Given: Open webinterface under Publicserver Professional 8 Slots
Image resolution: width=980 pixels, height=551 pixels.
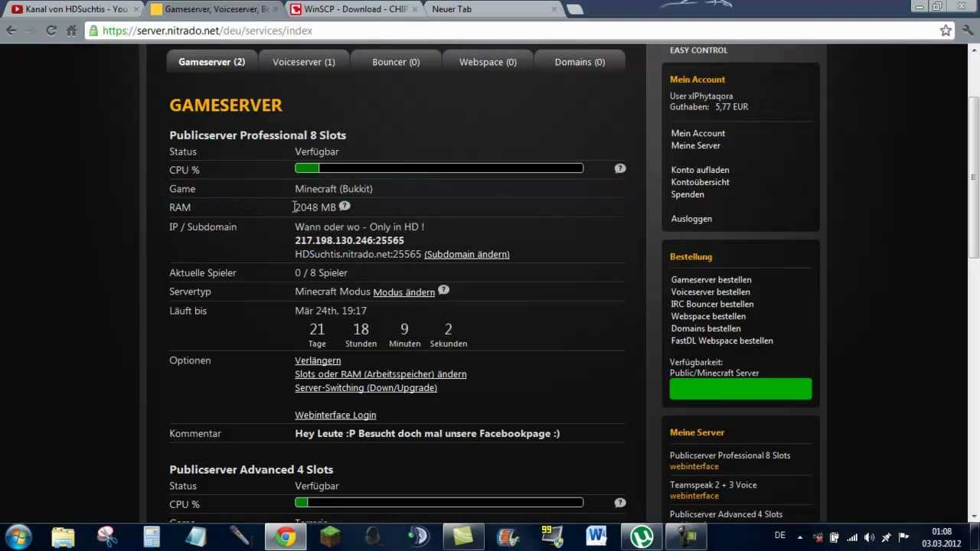Looking at the screenshot, I should click(x=694, y=467).
